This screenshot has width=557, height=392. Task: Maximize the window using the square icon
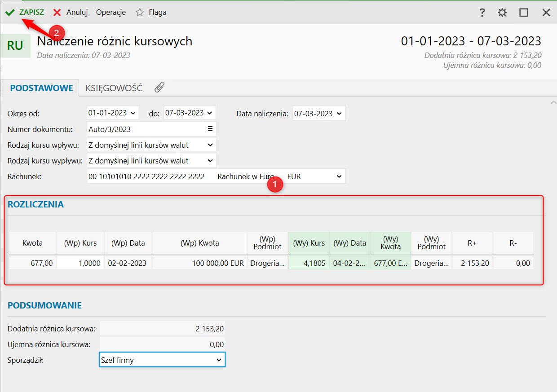pos(524,13)
